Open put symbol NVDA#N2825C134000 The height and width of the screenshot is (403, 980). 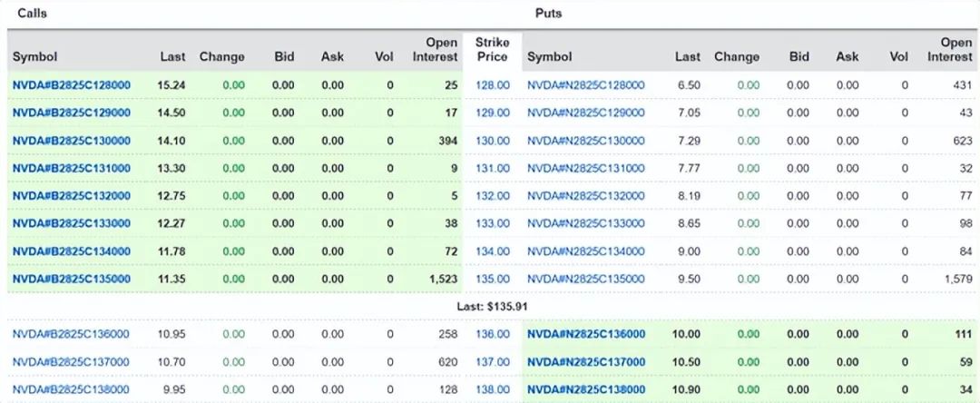tap(585, 251)
